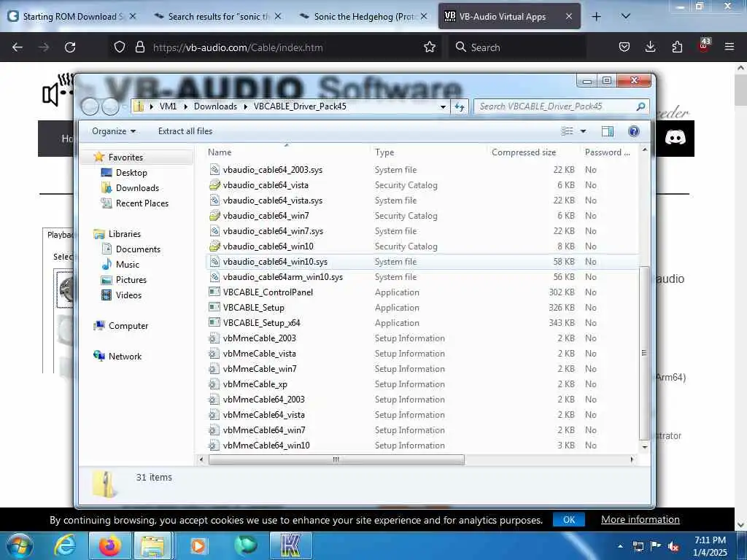The width and height of the screenshot is (747, 560).
Task: Expand the VM1 breadcrumb arrow
Action: click(x=185, y=106)
